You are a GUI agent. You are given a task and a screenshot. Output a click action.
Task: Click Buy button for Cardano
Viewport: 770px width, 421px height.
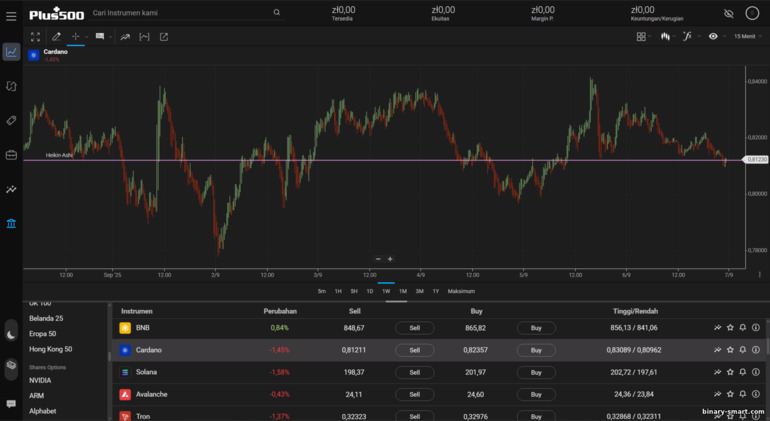point(536,350)
